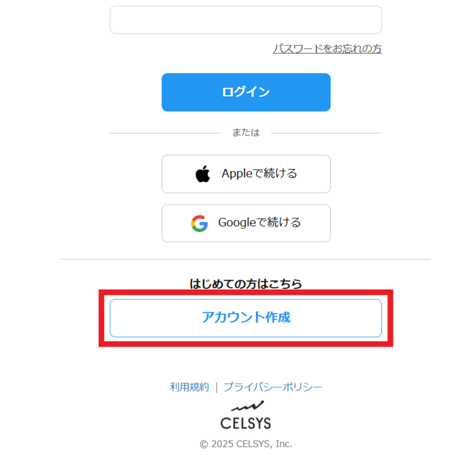Screen dimensions: 476x455
Task: Click the separator bar between footer links
Action: click(x=217, y=387)
